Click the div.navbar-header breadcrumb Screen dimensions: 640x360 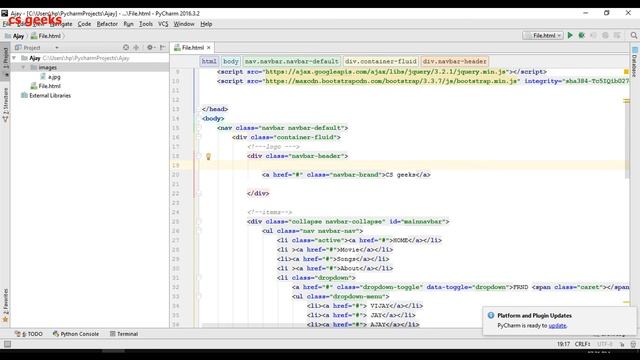[x=454, y=61]
